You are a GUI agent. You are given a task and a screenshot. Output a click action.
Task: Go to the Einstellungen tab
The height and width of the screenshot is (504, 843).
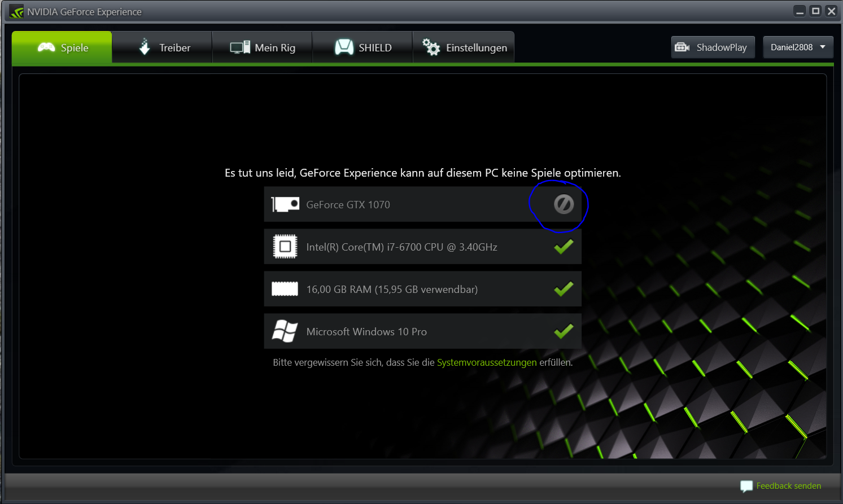[x=464, y=47]
